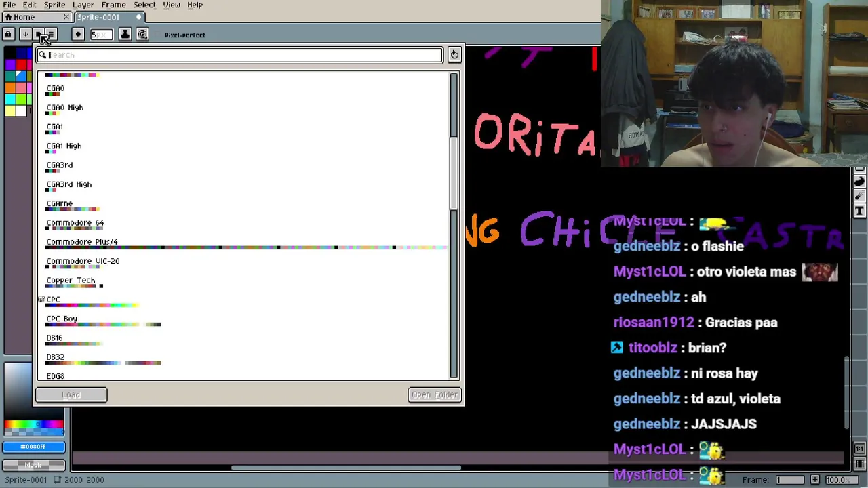The image size is (868, 488).
Task: Pick the cyan palette swatch
Action: tap(9, 99)
